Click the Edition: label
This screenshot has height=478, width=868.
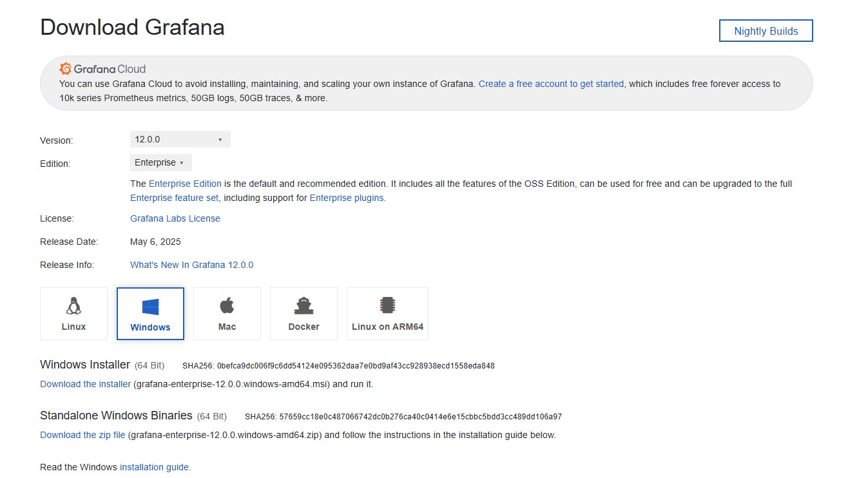coord(55,164)
